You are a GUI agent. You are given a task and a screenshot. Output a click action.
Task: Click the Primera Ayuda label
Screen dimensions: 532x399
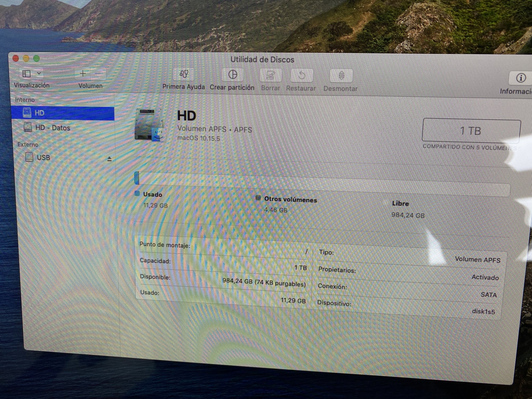pos(184,87)
